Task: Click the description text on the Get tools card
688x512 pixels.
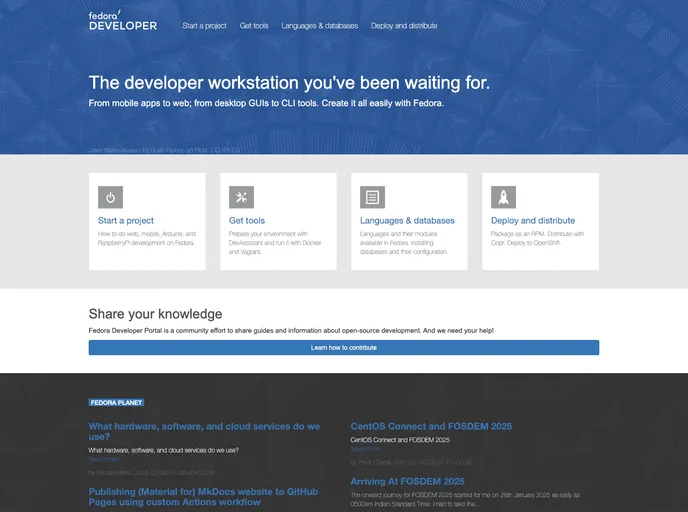Action: (275, 243)
